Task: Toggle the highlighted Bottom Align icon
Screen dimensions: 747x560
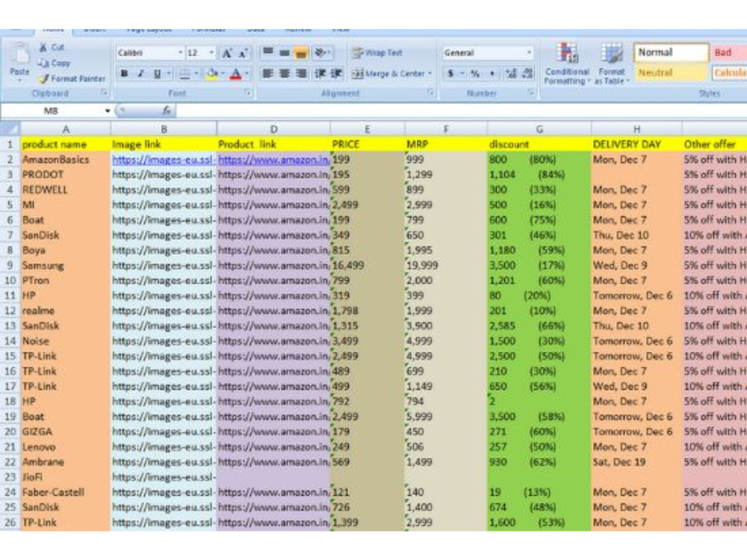Action: [x=300, y=52]
